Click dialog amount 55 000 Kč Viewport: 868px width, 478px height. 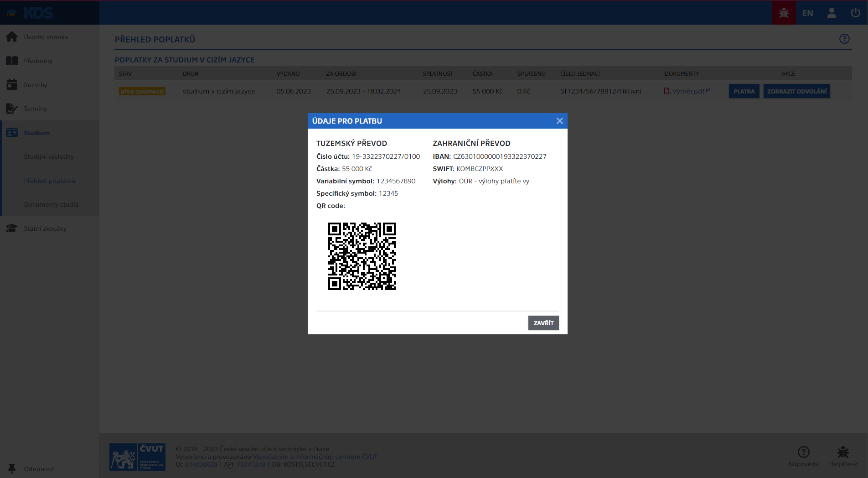357,169
